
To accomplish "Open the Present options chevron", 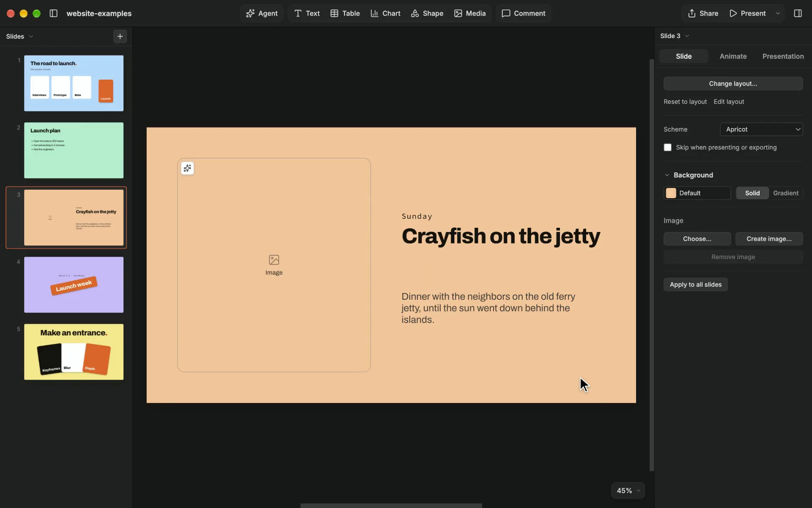I will point(777,13).
